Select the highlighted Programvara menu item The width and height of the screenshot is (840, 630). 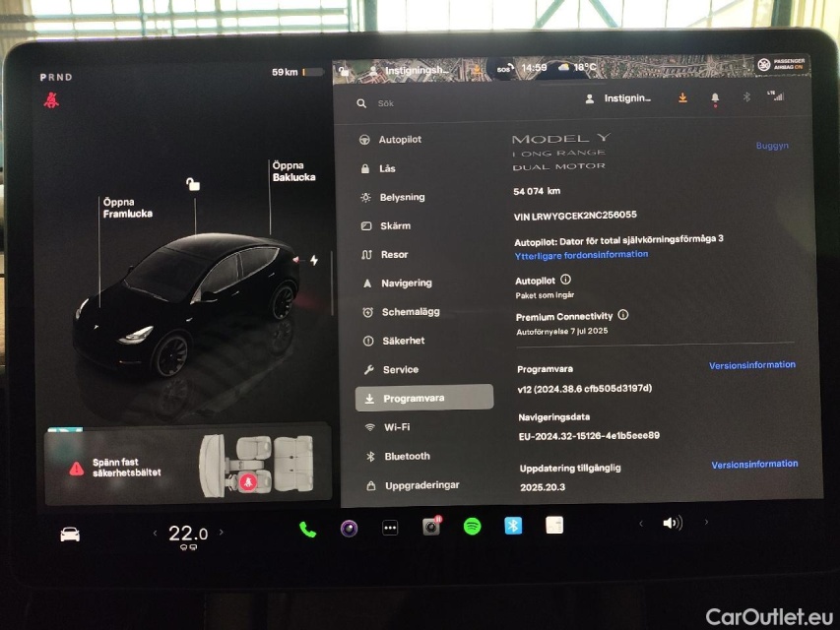424,398
